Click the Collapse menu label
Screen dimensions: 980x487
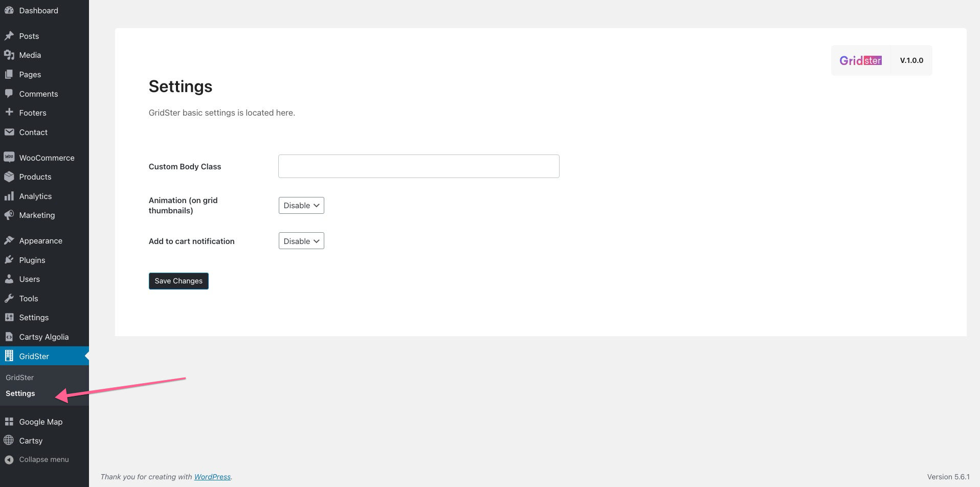click(44, 459)
